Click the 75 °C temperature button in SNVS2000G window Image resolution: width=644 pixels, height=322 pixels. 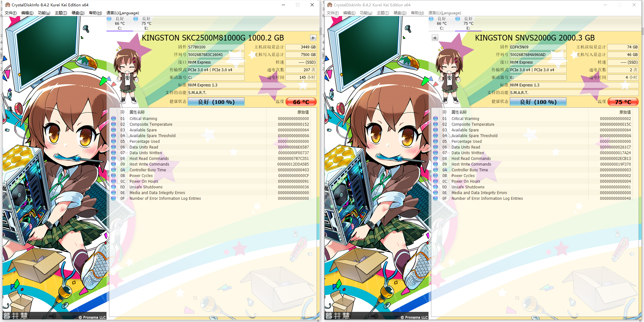click(x=623, y=102)
